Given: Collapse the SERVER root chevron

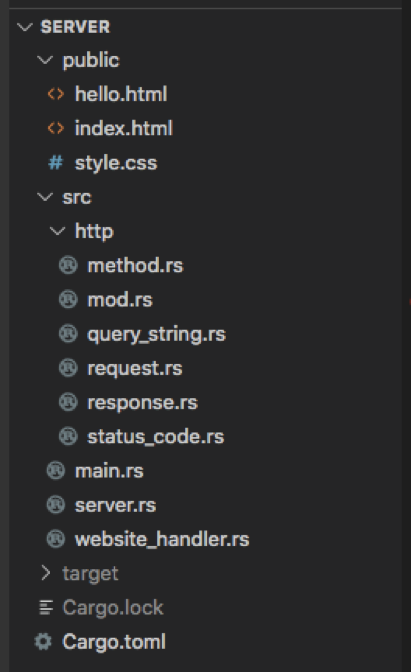Looking at the screenshot, I should pos(24,27).
